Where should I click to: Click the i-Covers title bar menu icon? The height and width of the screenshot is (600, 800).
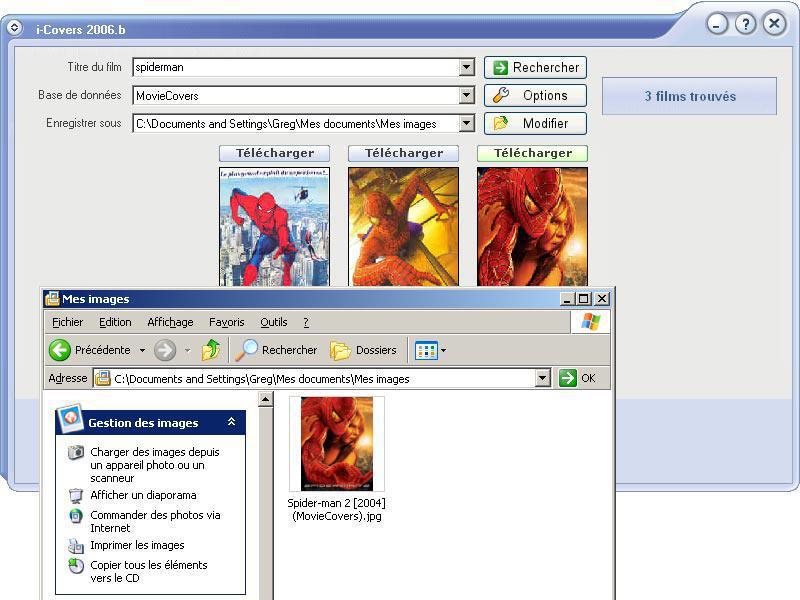[x=14, y=27]
